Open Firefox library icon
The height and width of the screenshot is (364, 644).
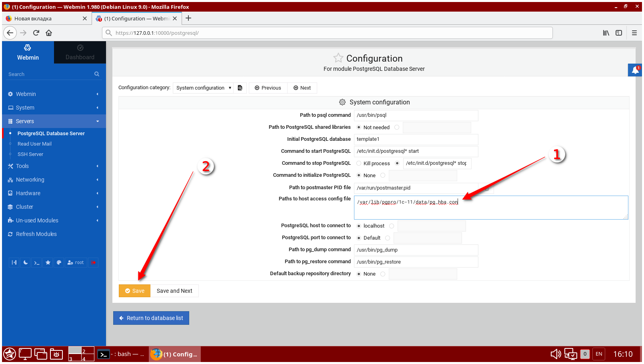click(606, 33)
